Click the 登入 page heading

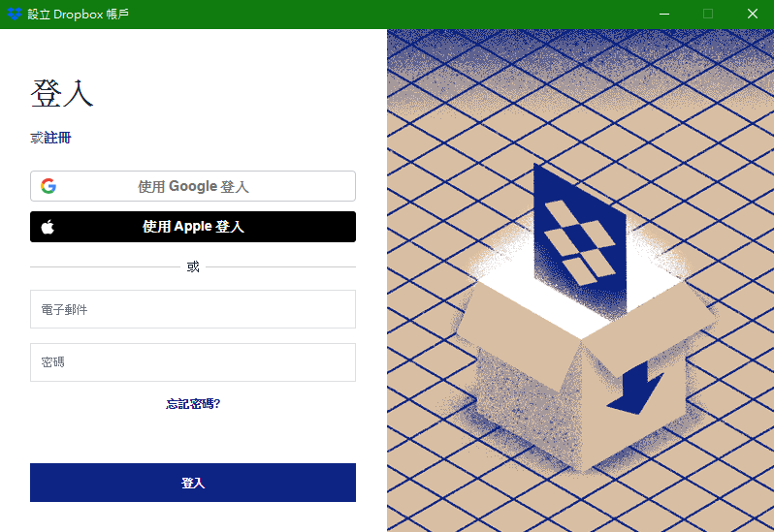pos(62,93)
